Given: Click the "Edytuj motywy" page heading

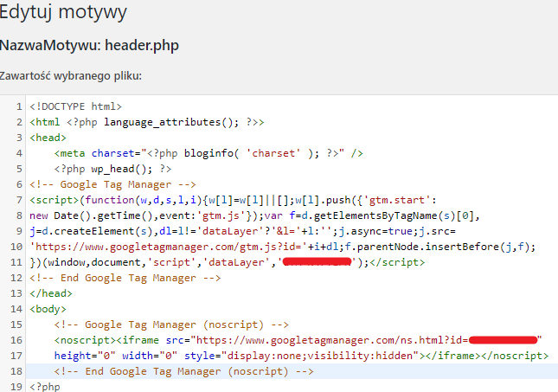Looking at the screenshot, I should coord(64,12).
